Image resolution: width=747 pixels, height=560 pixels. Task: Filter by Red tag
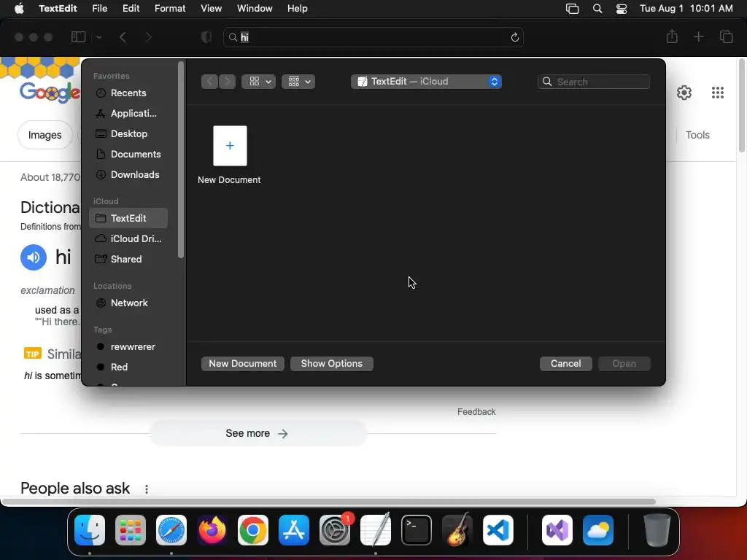pos(128,367)
